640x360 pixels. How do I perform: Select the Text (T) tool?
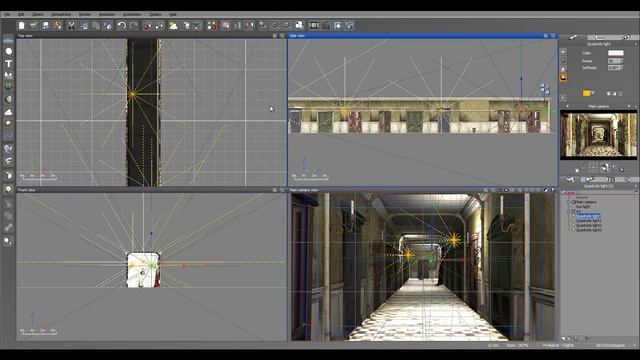(8, 64)
